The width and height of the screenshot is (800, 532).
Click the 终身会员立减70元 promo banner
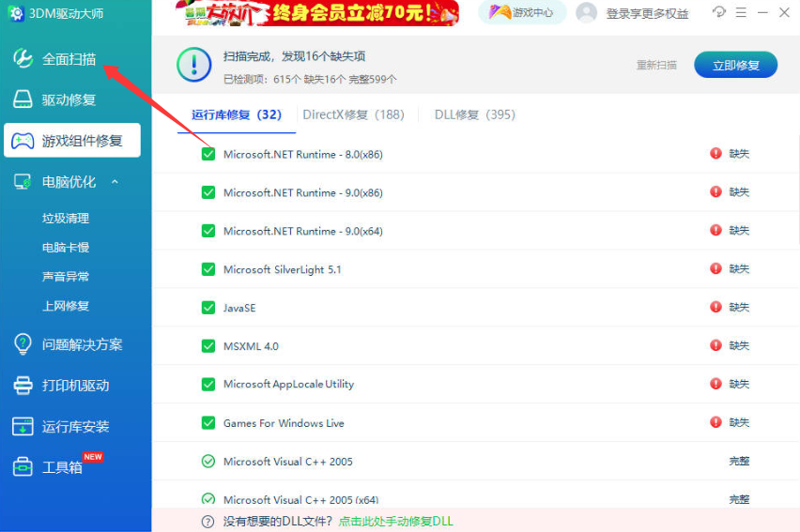pyautogui.click(x=318, y=13)
